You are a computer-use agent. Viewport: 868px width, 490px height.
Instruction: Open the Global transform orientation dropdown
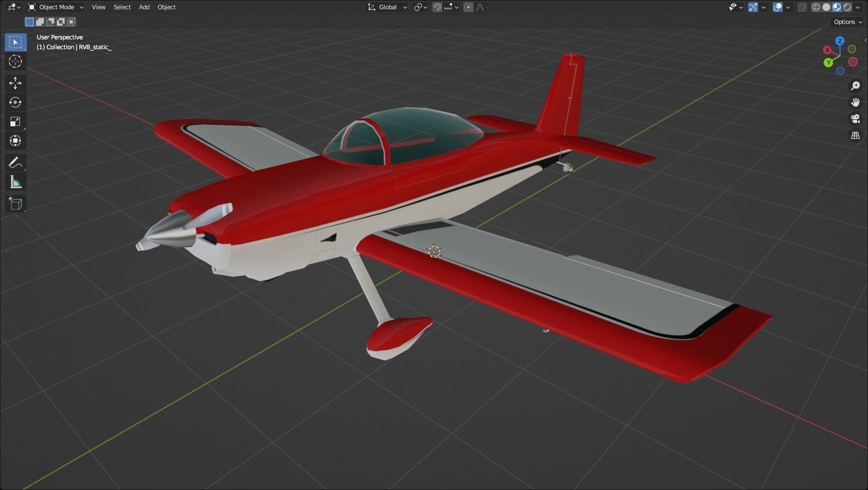coord(387,7)
